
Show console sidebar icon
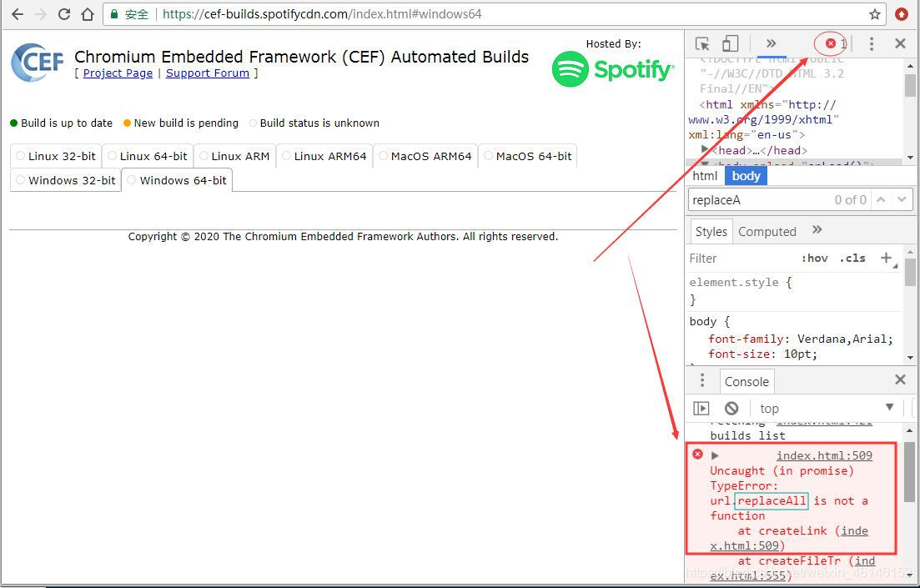click(x=701, y=409)
